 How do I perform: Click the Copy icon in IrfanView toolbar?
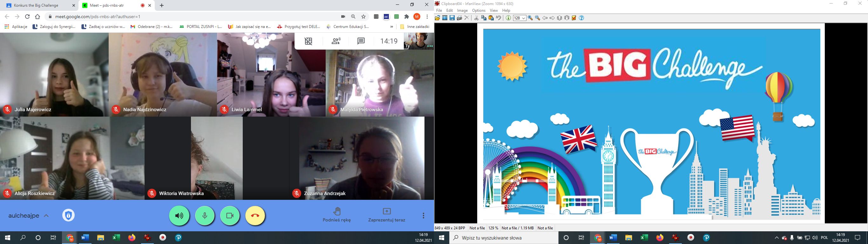484,18
